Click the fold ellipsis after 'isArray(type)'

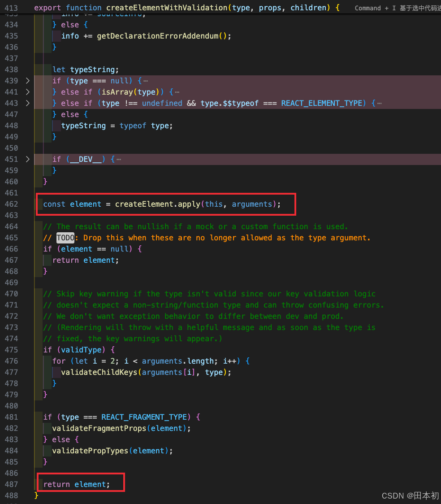tap(177, 92)
